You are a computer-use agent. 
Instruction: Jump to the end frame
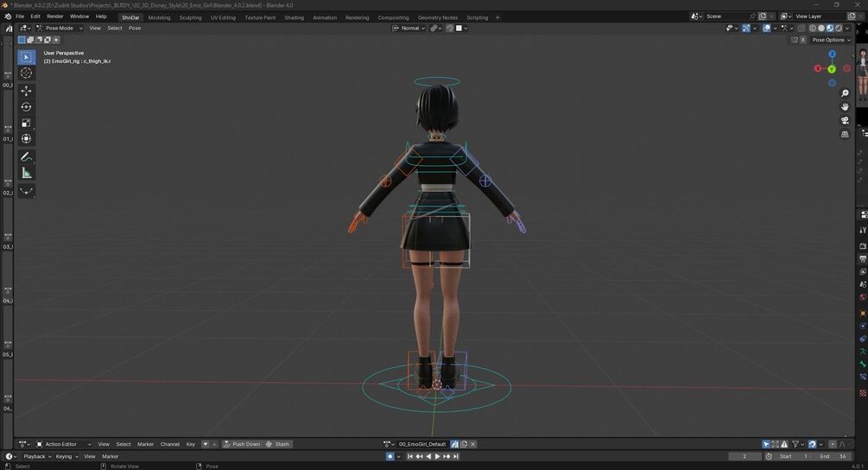(455, 457)
